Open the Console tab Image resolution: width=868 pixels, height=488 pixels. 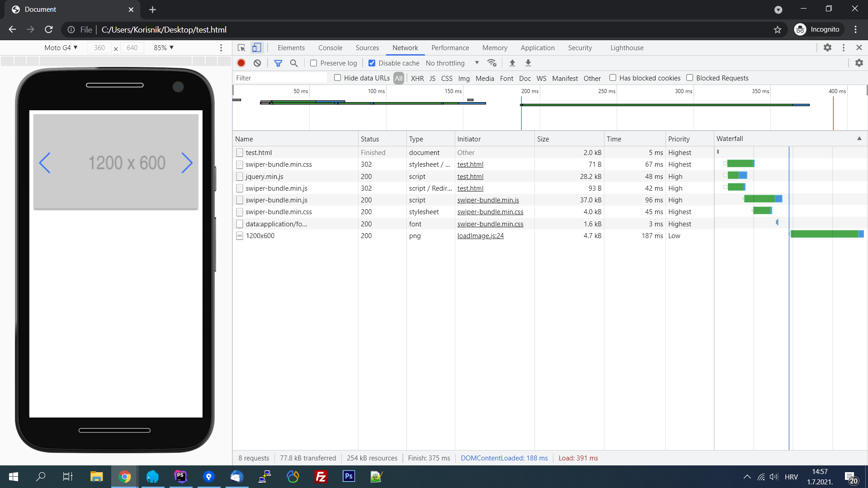pos(330,47)
